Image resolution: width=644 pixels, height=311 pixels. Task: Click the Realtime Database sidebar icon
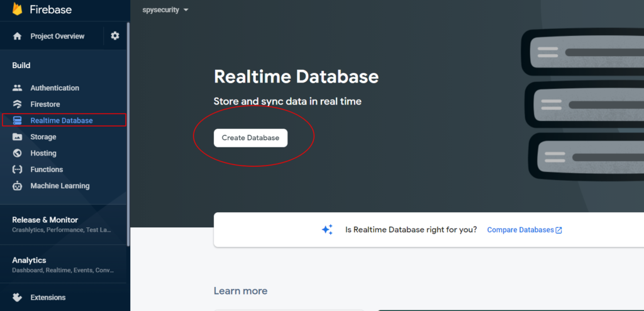17,120
